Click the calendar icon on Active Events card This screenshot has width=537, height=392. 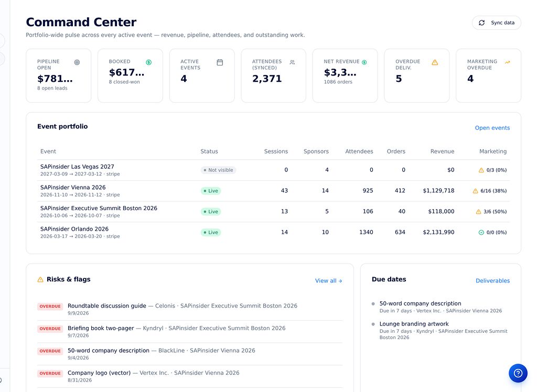[220, 62]
